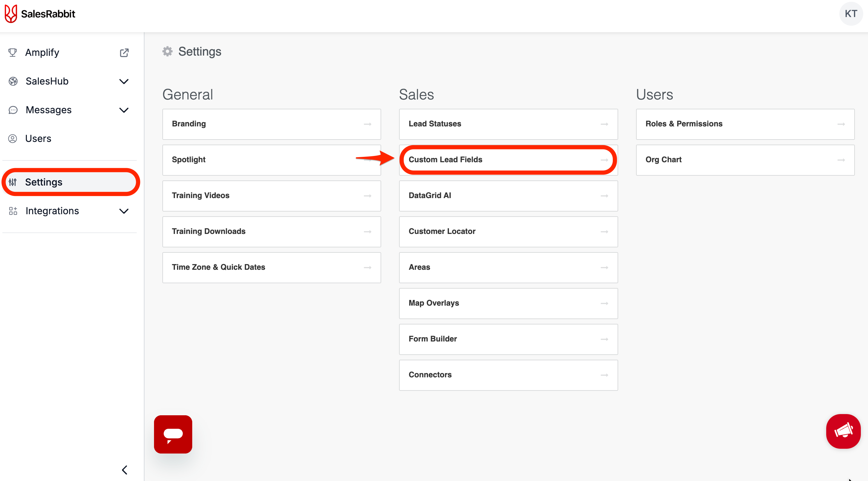
Task: Expand the SalesHub chevron
Action: tap(124, 81)
